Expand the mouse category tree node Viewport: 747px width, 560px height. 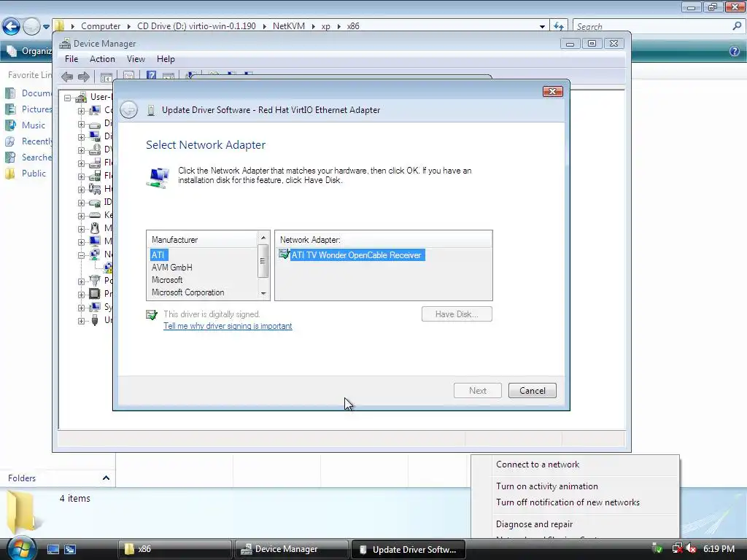82,229
